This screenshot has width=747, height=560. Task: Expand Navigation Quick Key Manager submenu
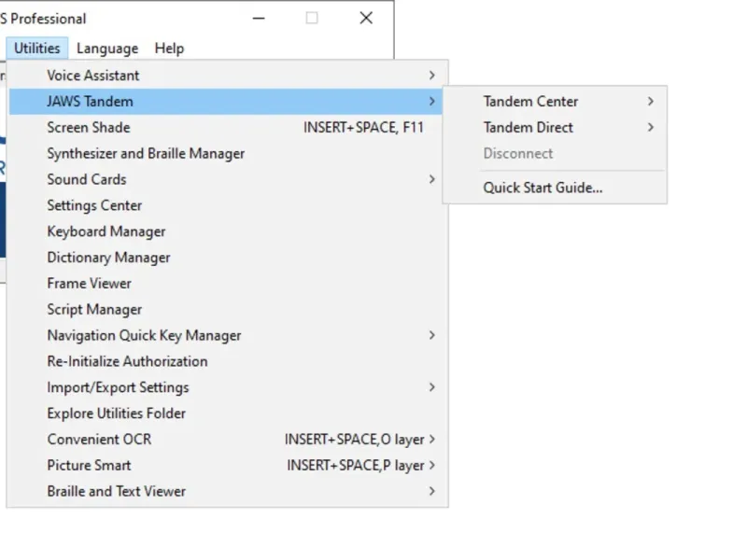pyautogui.click(x=144, y=335)
